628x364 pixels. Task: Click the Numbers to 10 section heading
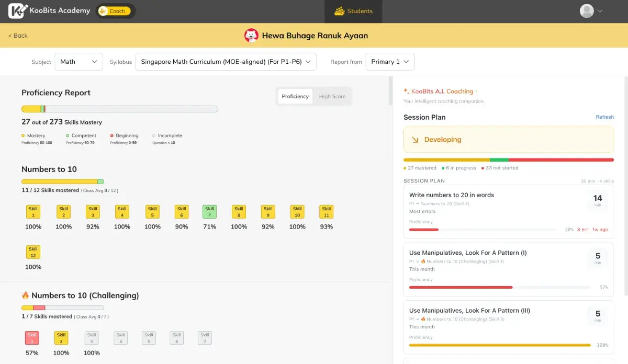(x=49, y=169)
